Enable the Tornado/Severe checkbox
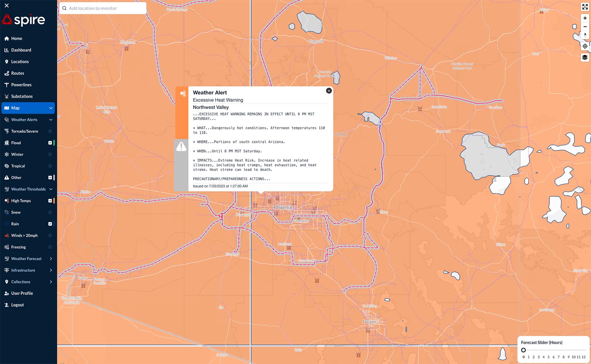The height and width of the screenshot is (364, 591). coord(50,131)
